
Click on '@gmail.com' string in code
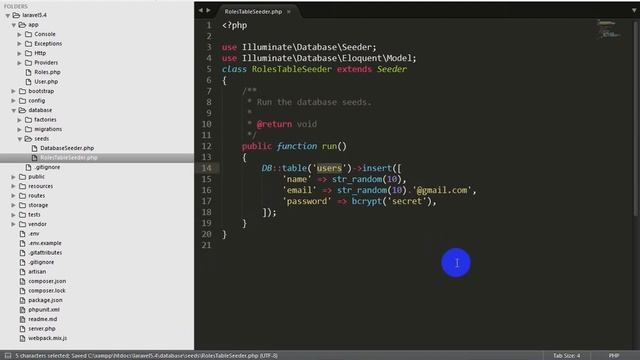click(x=442, y=190)
